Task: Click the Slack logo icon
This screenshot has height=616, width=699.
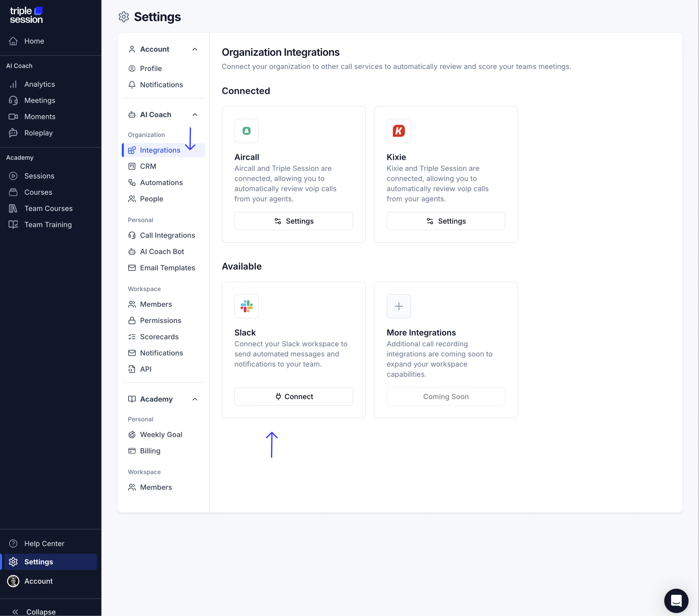Action: pos(247,306)
